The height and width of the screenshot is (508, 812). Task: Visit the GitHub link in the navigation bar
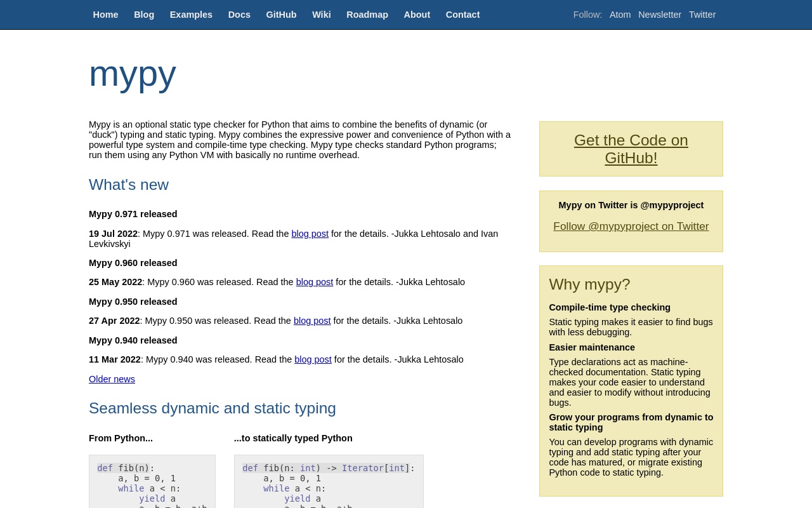281,15
